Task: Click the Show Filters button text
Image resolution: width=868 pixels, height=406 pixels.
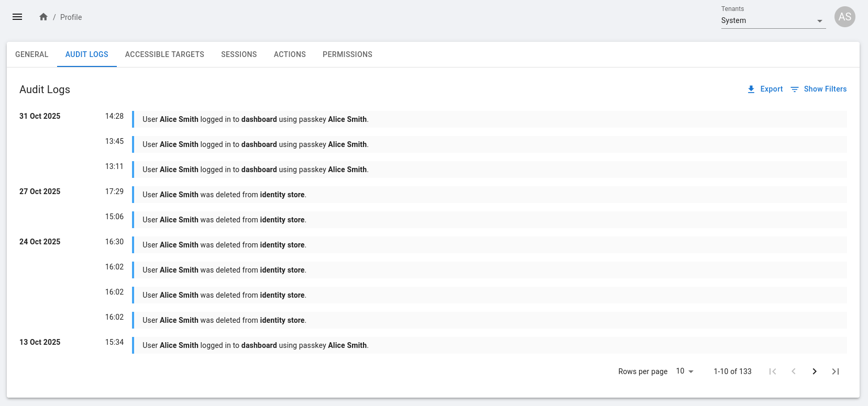Action: (x=825, y=89)
